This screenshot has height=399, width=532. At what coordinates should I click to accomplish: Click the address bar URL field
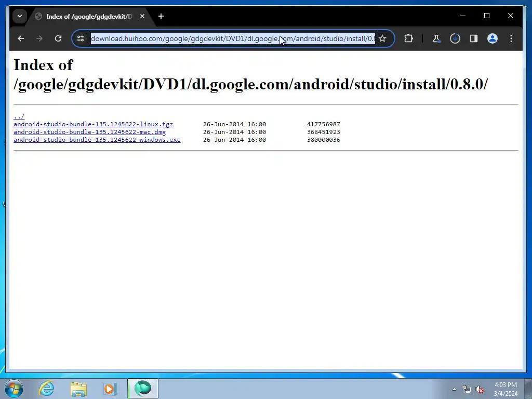[x=233, y=38]
